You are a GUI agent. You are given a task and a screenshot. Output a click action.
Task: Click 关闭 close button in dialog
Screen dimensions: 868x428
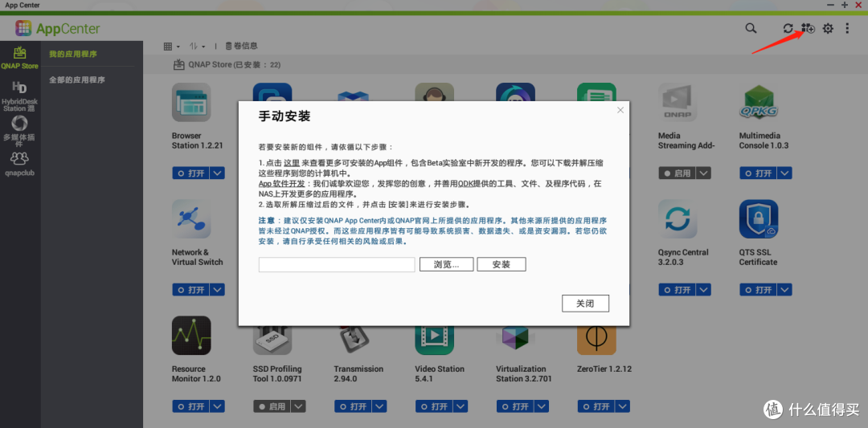pos(585,304)
